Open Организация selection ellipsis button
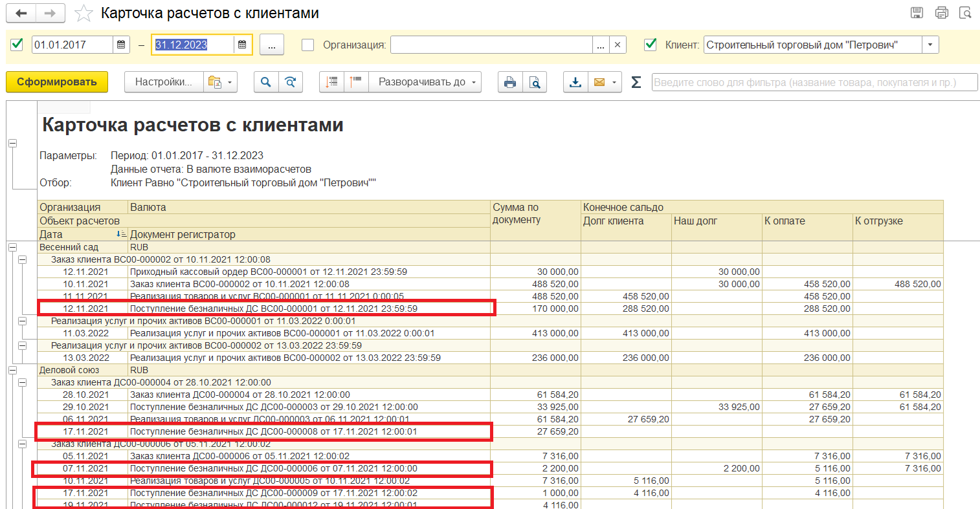 601,45
